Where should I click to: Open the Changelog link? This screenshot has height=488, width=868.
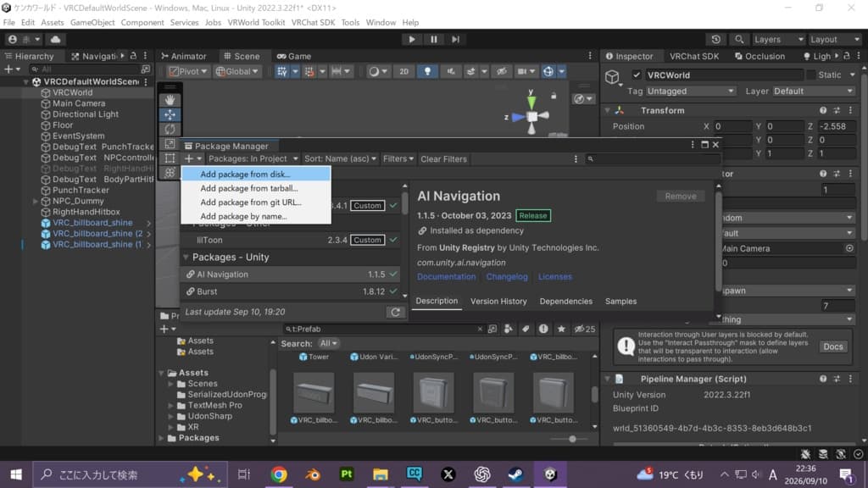[507, 277]
